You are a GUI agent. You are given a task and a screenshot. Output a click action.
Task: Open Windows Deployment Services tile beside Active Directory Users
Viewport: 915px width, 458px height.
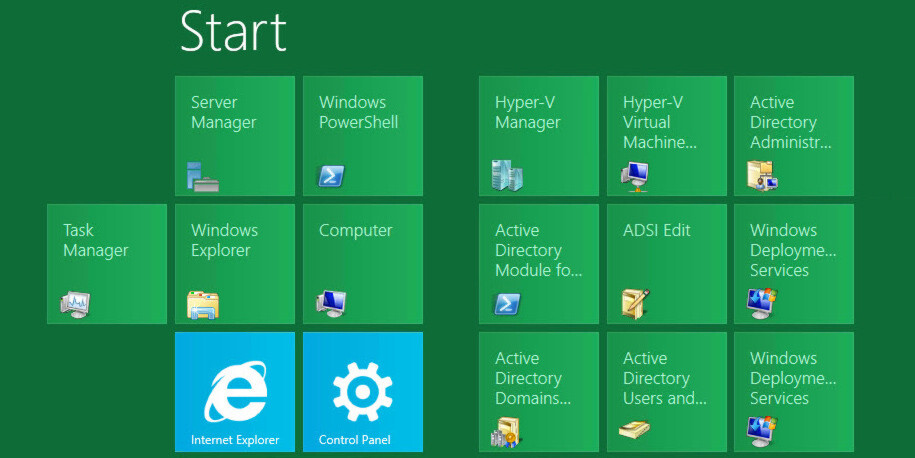click(x=794, y=391)
